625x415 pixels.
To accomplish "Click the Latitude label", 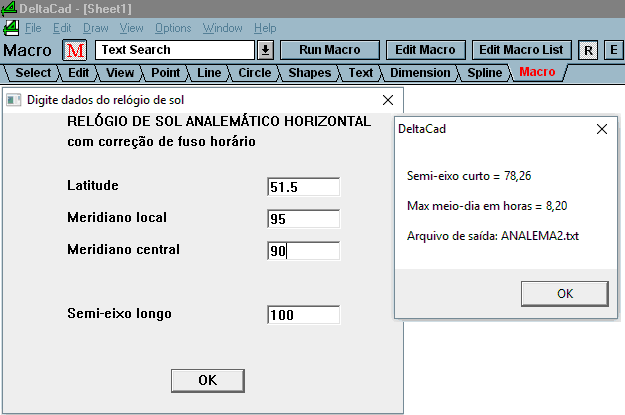I will point(92,185).
